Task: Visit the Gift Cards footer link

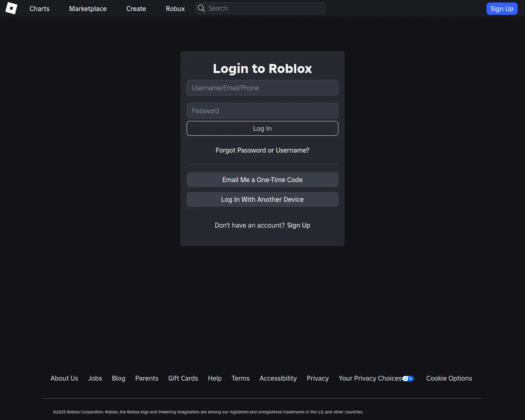Action: tap(183, 378)
